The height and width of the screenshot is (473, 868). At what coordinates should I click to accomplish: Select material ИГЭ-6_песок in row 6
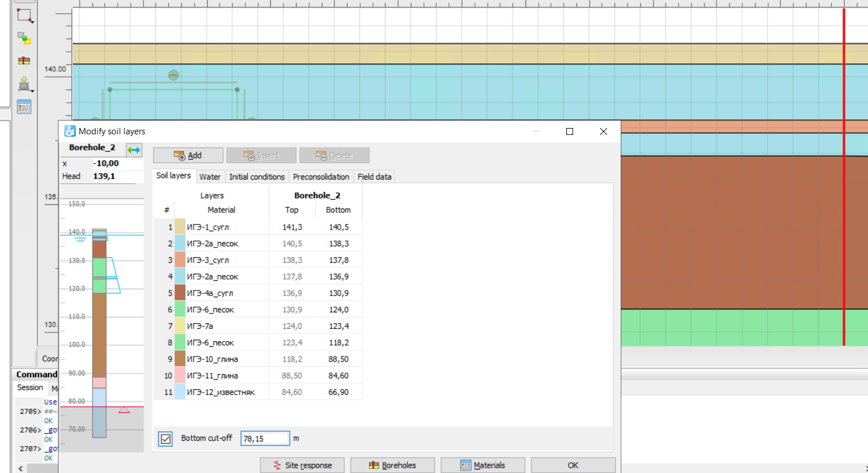(210, 309)
